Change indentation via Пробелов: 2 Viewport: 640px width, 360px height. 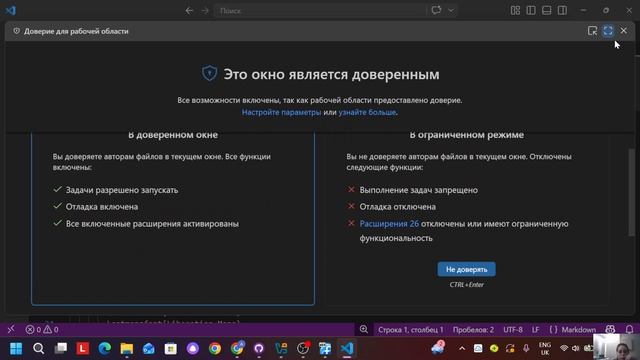[473, 329]
